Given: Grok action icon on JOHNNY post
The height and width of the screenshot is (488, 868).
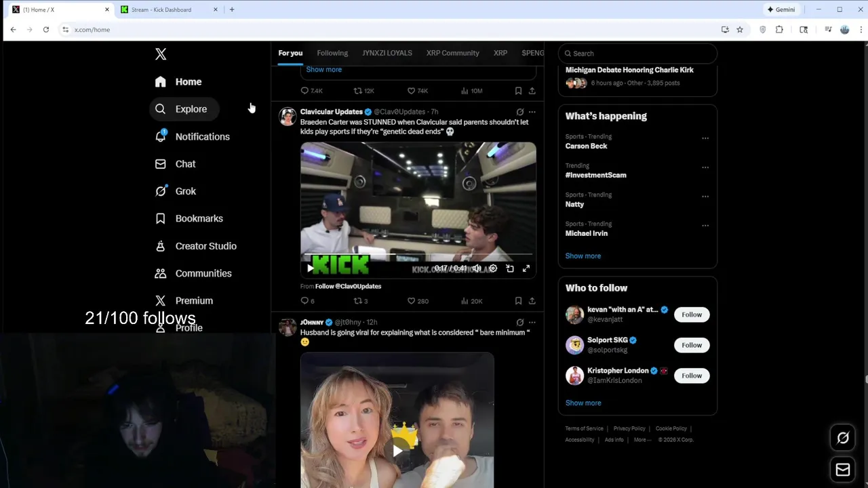Looking at the screenshot, I should pos(519,323).
